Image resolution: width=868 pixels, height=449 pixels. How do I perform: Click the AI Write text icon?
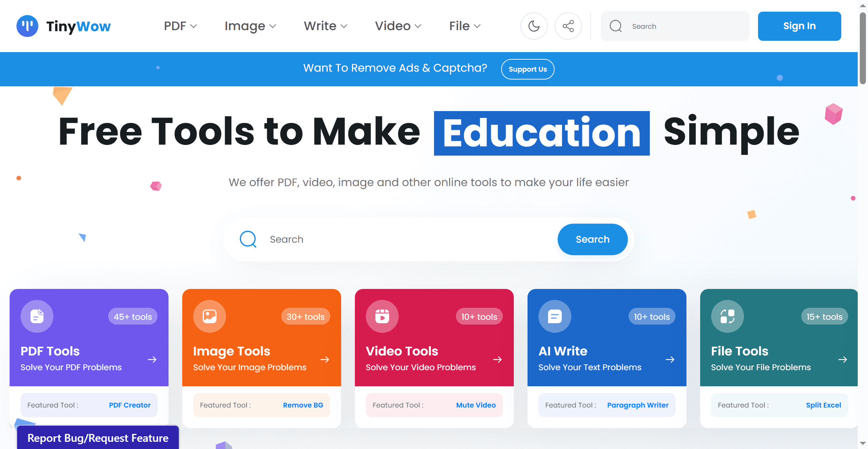coord(555,316)
